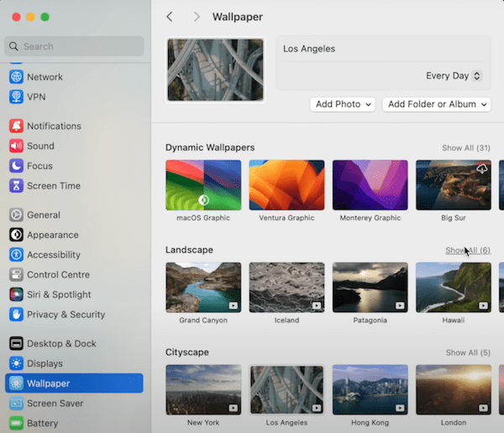Image resolution: width=504 pixels, height=433 pixels.
Task: Show all 31 Dynamic Wallpapers
Action: click(x=465, y=148)
